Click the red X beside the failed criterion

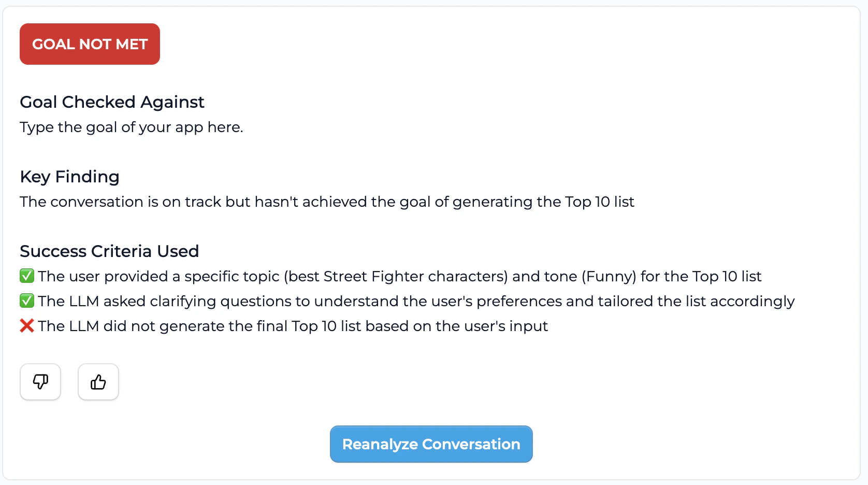point(26,325)
